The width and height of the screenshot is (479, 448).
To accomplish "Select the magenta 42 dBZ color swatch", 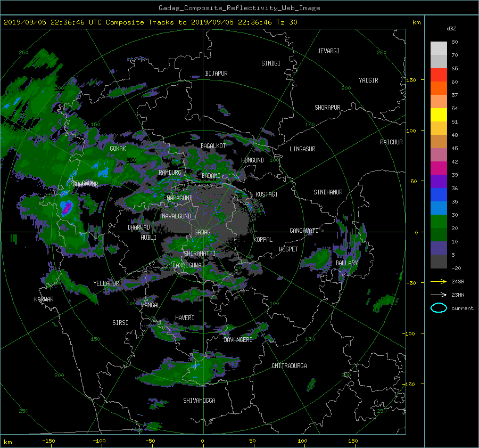I will click(x=439, y=168).
